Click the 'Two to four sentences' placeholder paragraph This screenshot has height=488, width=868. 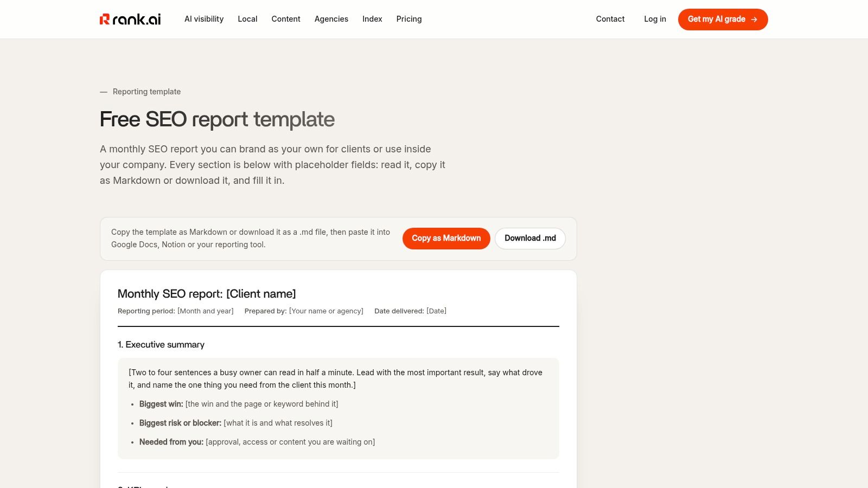335,378
